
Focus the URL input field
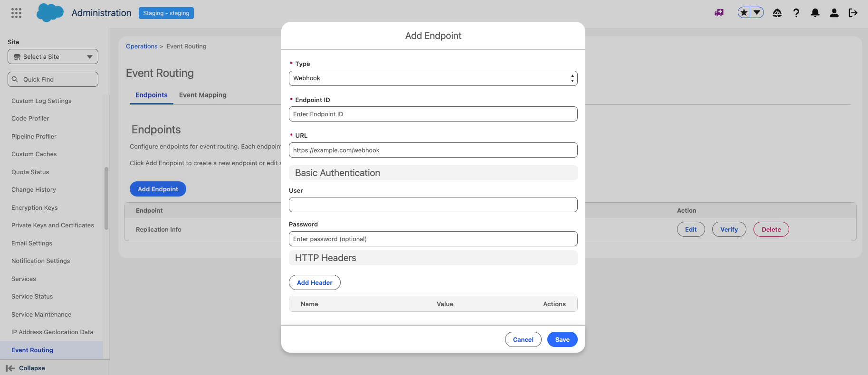coord(433,150)
